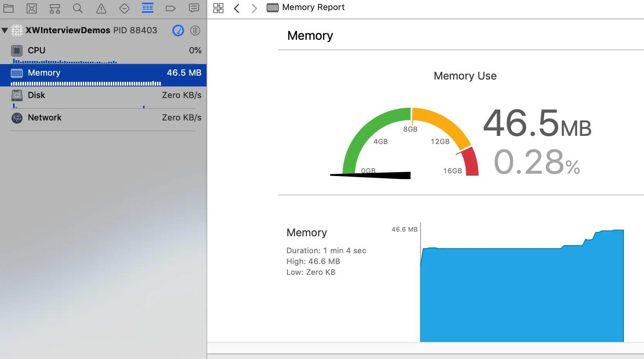Click the blue gauge icon in the process row
This screenshot has height=359, width=644.
[178, 30]
